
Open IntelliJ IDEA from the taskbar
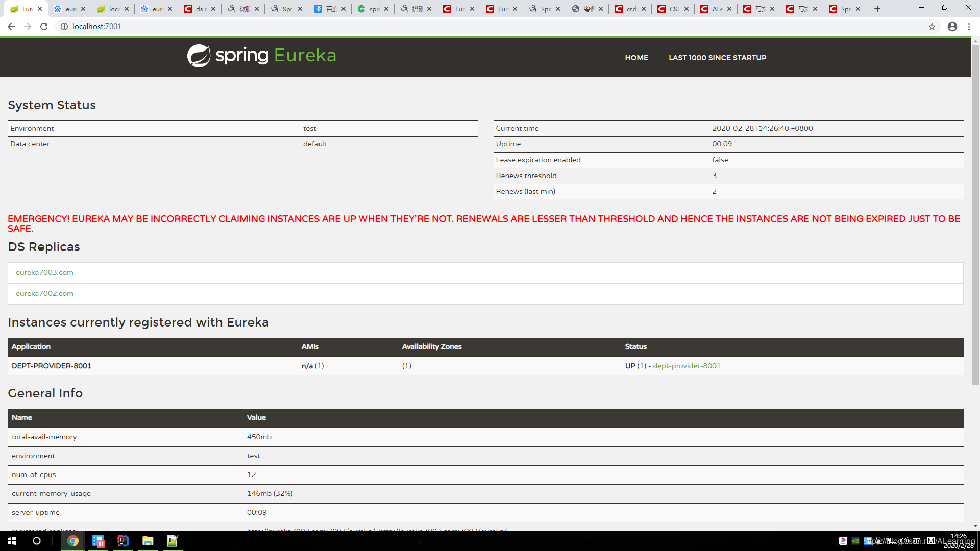[123, 541]
